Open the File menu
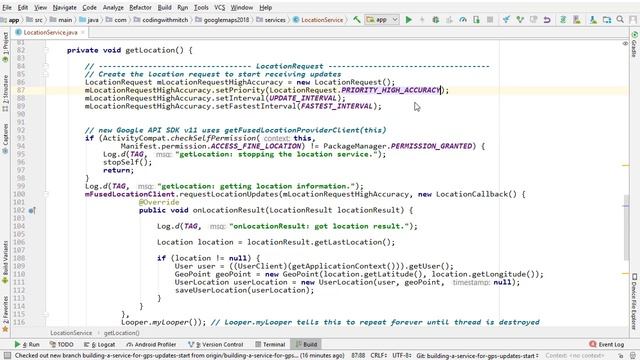The width and height of the screenshot is (640, 360). pos(7,7)
